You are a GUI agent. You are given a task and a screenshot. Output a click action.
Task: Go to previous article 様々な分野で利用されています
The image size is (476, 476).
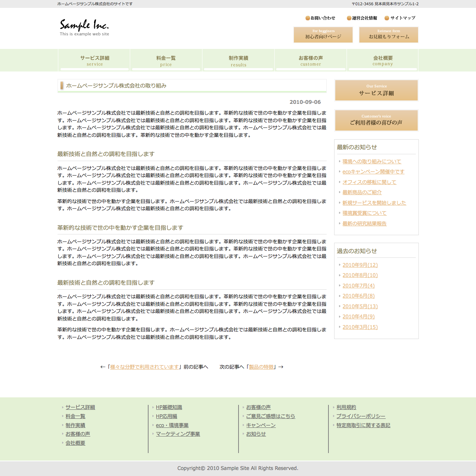pos(144,367)
